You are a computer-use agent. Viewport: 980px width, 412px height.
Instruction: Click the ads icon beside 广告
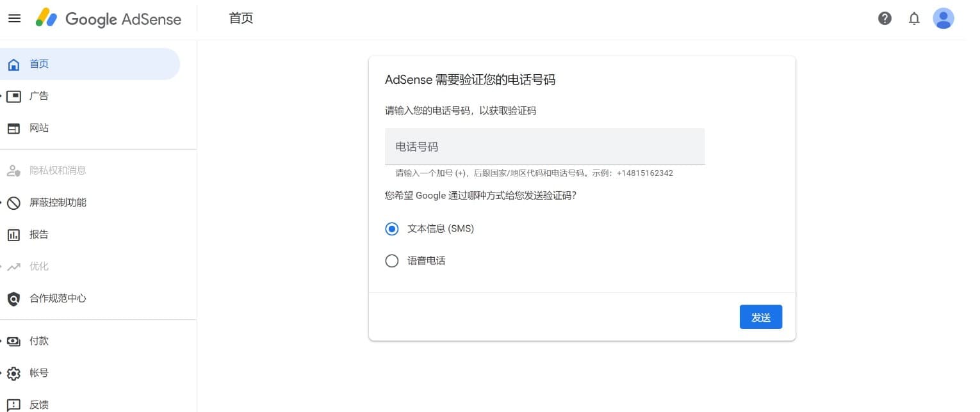[13, 97]
